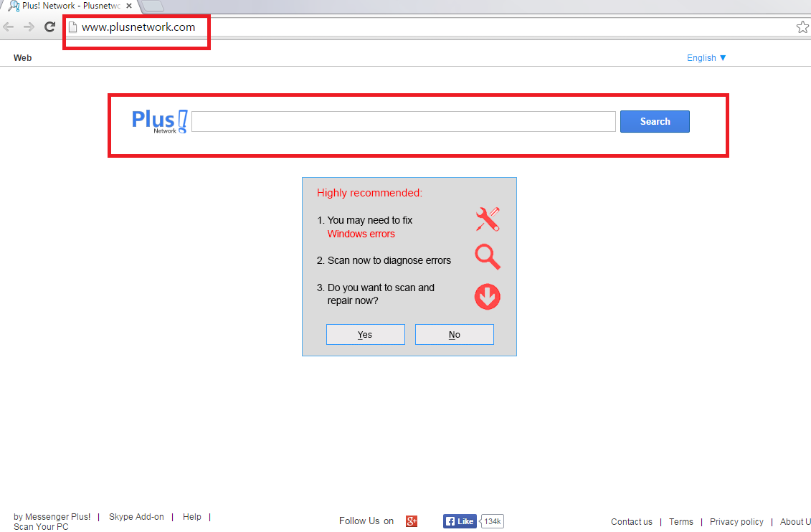Open the Terms link
Viewport: 811px width, 532px height.
point(680,522)
